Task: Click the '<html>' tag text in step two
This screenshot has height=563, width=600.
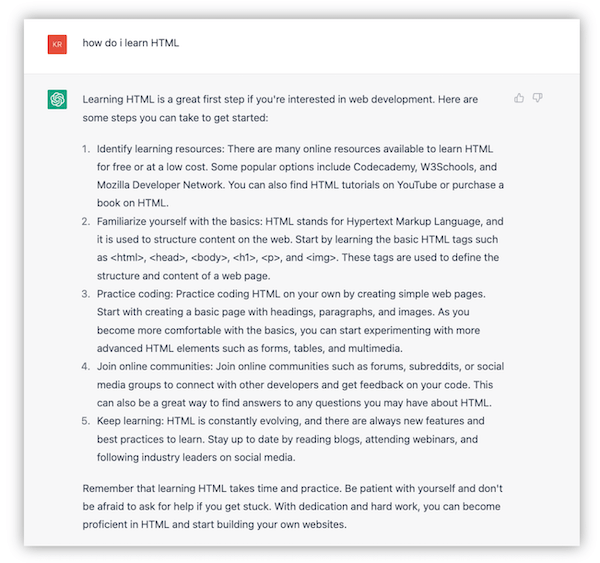Action: [x=128, y=257]
